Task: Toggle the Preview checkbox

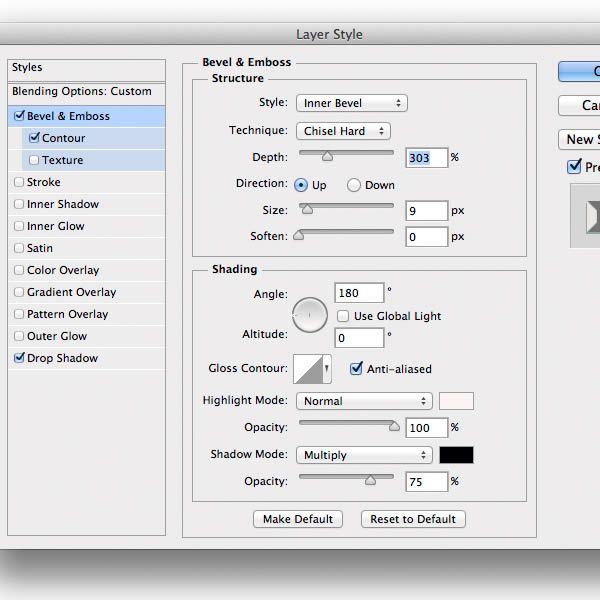Action: [574, 166]
